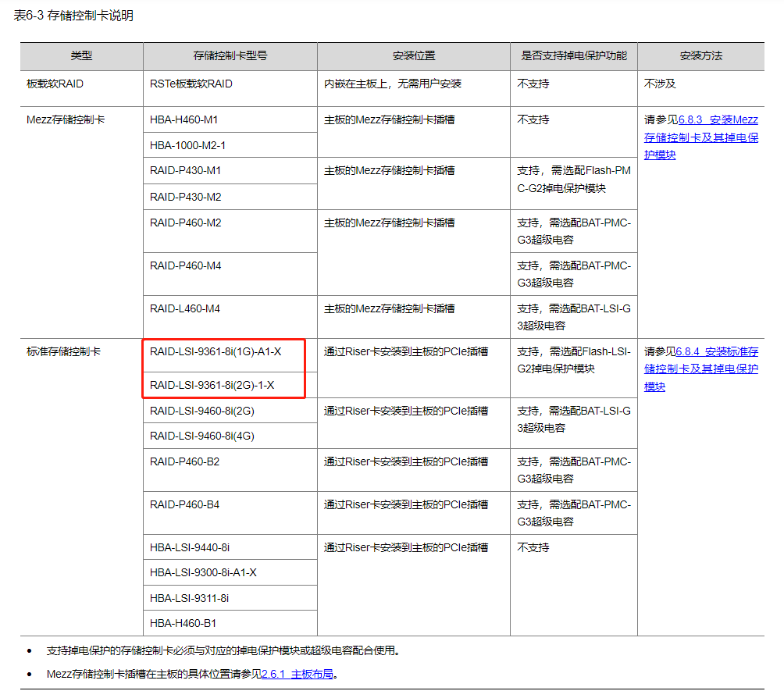Image resolution: width=784 pixels, height=691 pixels.
Task: Open the 2.6.1 主板布局 link
Action: [x=298, y=674]
